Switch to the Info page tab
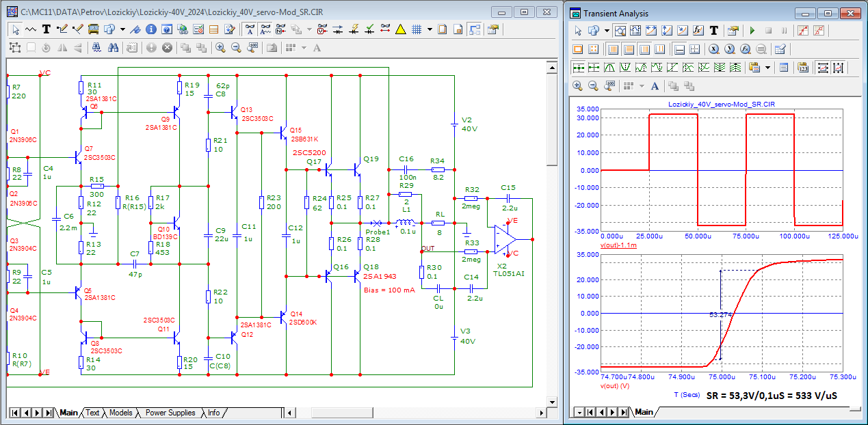868x425 pixels. pos(214,413)
